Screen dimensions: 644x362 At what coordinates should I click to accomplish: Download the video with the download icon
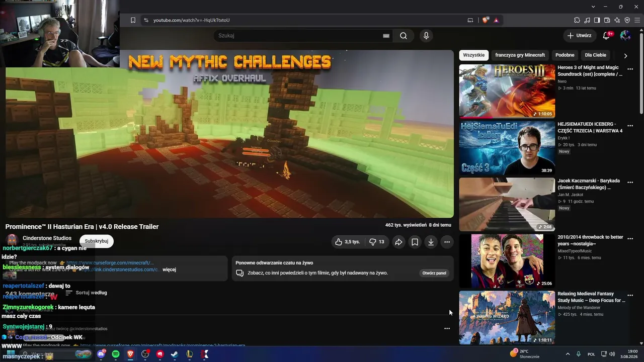[431, 242]
